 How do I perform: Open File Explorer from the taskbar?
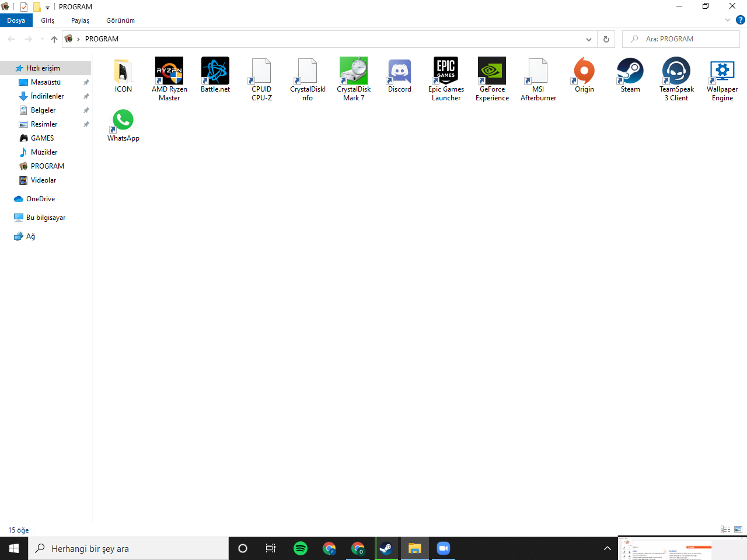[415, 548]
